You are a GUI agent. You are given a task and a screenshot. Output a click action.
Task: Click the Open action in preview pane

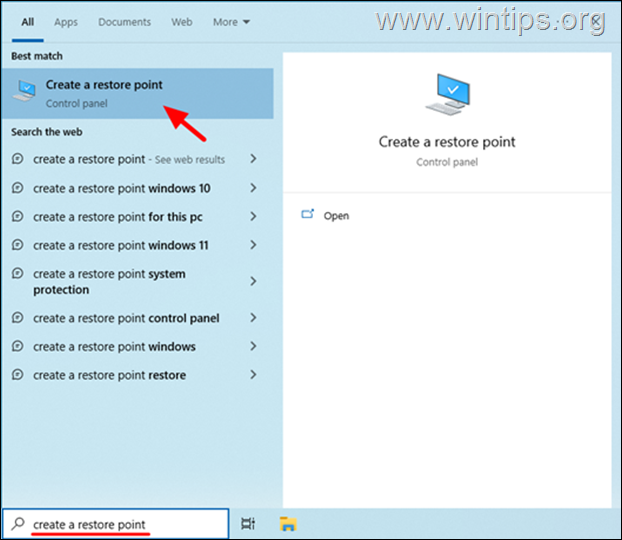click(336, 216)
